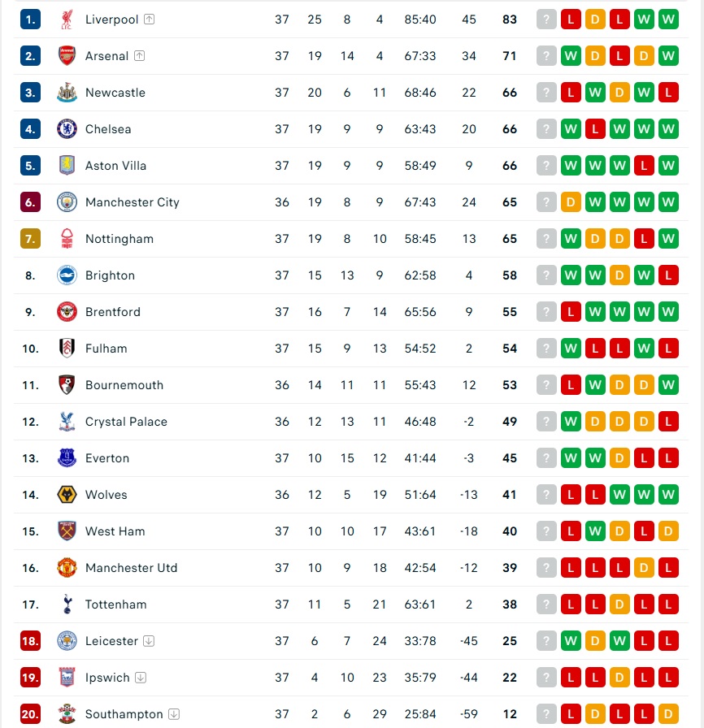Select the West Ham table row
Image resolution: width=704 pixels, height=728 pixels.
coord(351,531)
